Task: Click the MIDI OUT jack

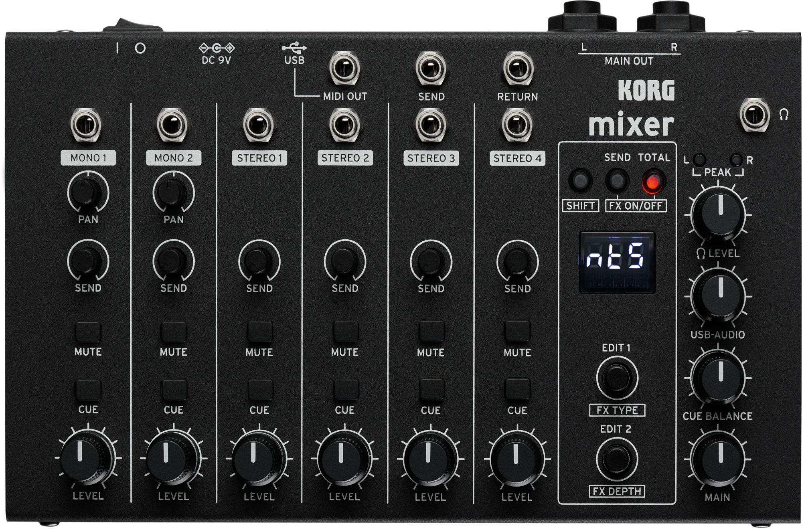Action: (345, 68)
